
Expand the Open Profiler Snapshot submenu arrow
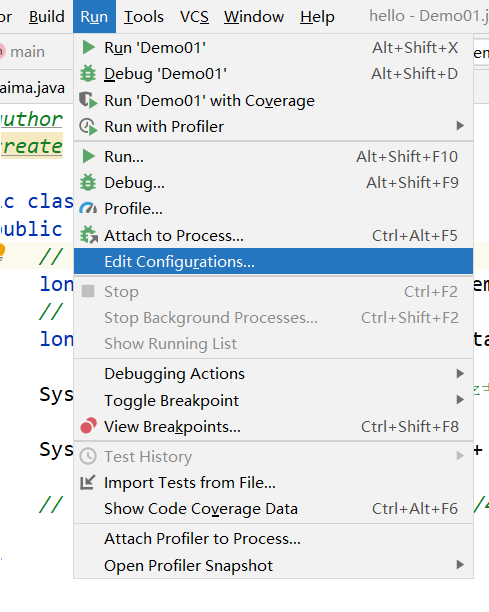[460, 565]
